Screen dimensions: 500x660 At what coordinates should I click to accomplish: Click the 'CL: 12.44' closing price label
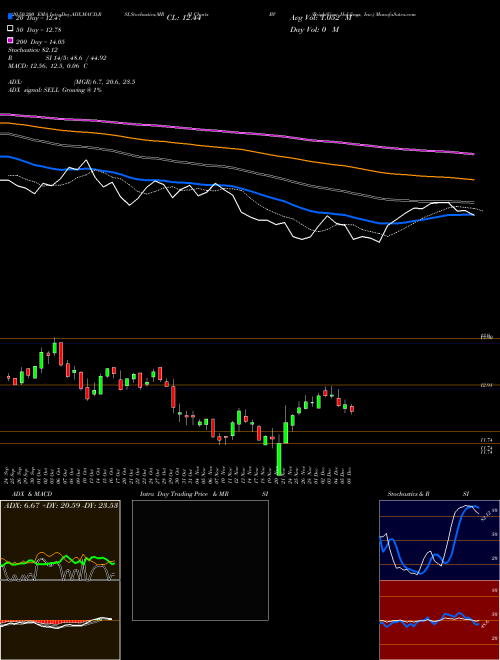tap(184, 18)
